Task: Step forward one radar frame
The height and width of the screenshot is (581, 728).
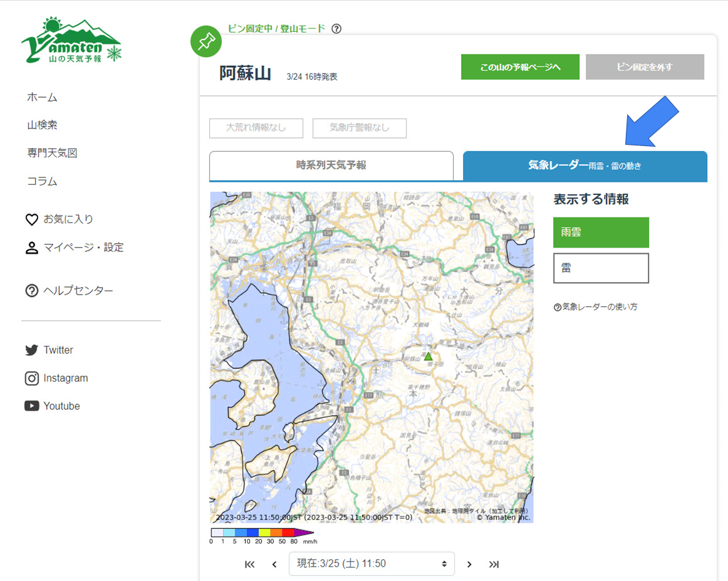Action: click(469, 564)
